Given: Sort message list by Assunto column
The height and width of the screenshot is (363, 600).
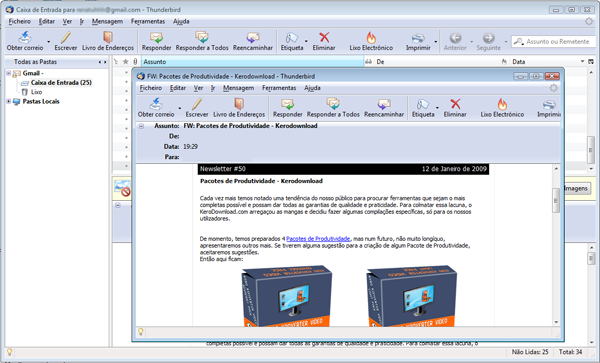Looking at the screenshot, I should coord(253,62).
